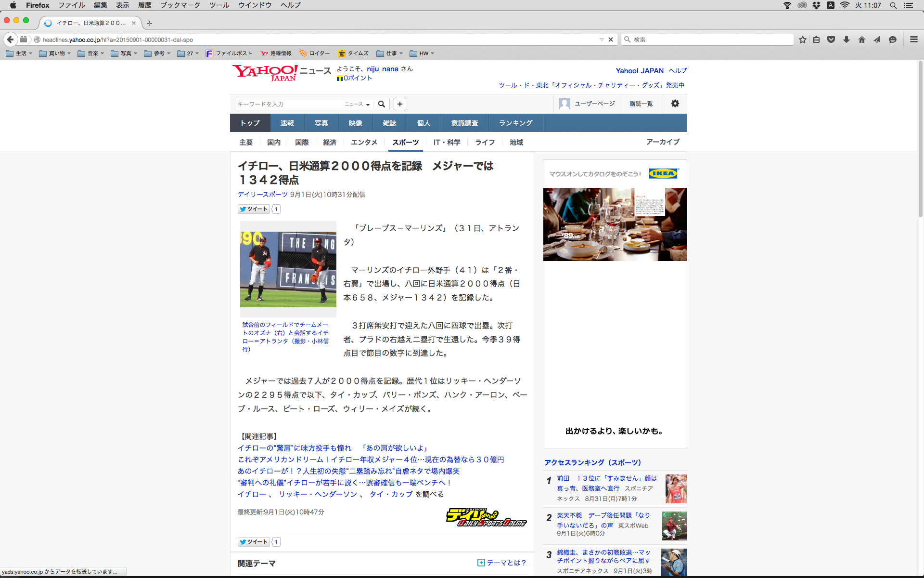Open the Firefox hamburger menu
This screenshot has height=578, width=924.
[913, 39]
